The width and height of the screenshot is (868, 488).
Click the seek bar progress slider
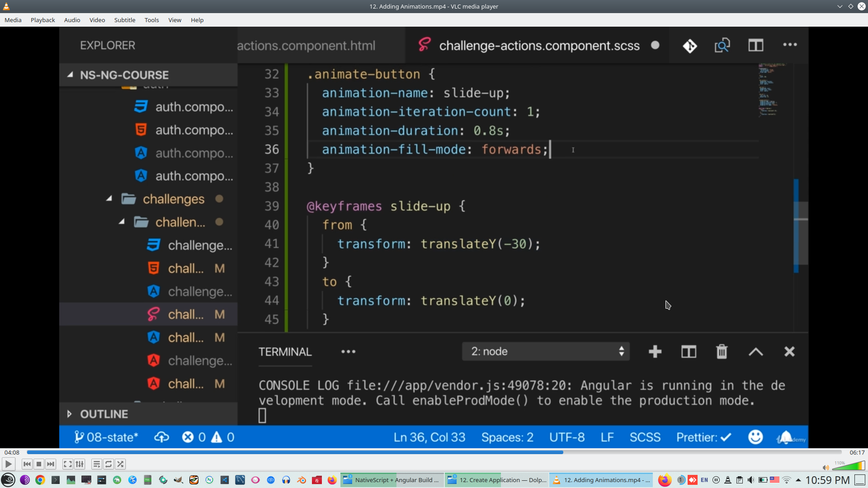pyautogui.click(x=434, y=452)
